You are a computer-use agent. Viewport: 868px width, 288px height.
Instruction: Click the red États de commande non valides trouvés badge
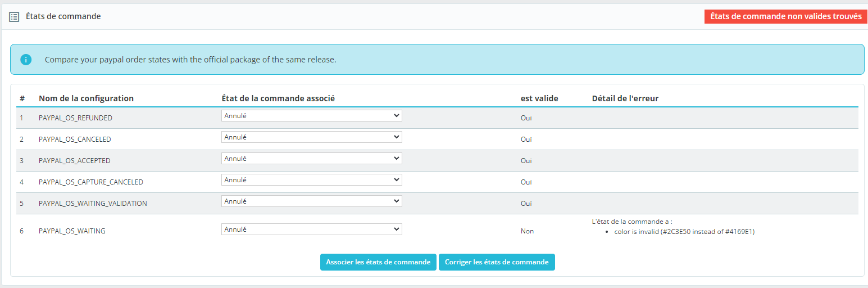click(x=786, y=16)
